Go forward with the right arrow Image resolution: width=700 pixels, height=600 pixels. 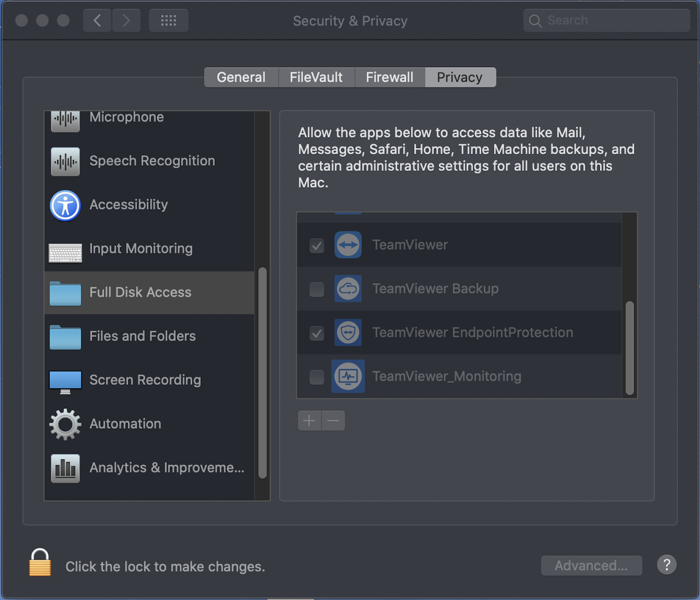[x=126, y=20]
